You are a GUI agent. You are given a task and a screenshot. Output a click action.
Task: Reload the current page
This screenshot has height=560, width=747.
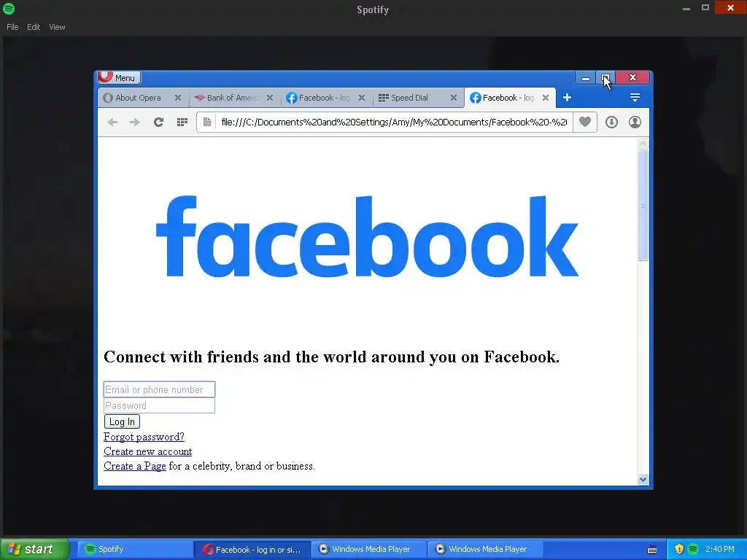click(158, 122)
